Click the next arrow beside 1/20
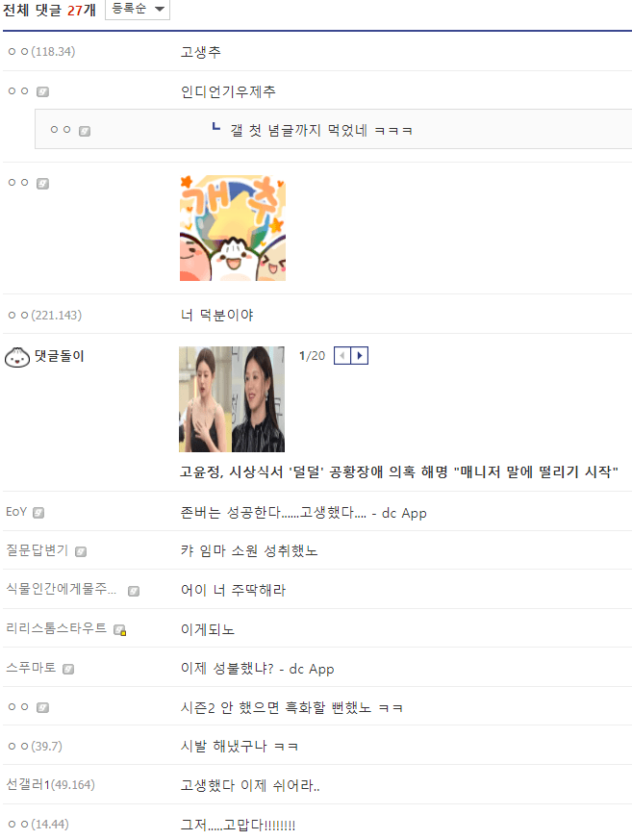This screenshot has height=840, width=632. coord(360,356)
